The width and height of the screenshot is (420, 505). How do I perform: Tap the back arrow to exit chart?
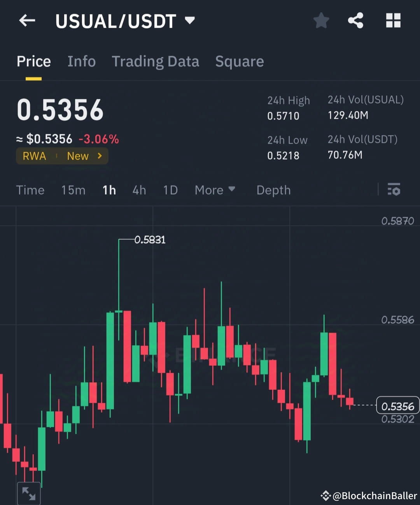(26, 21)
